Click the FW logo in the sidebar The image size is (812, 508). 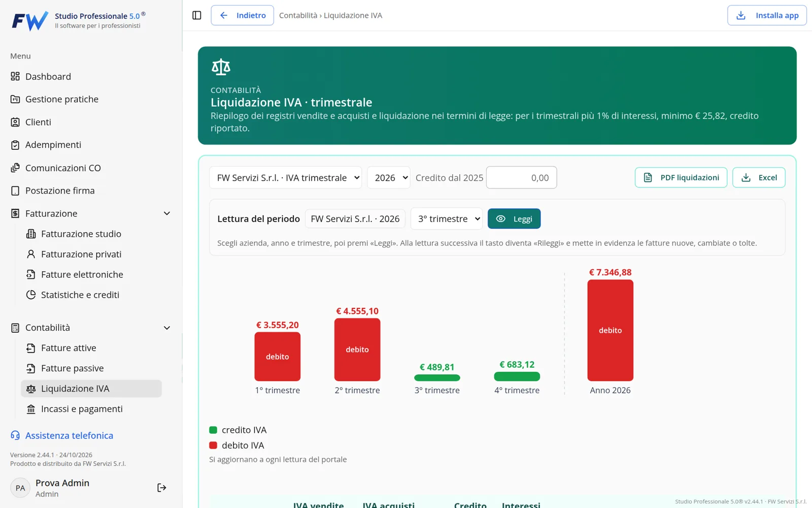point(30,21)
